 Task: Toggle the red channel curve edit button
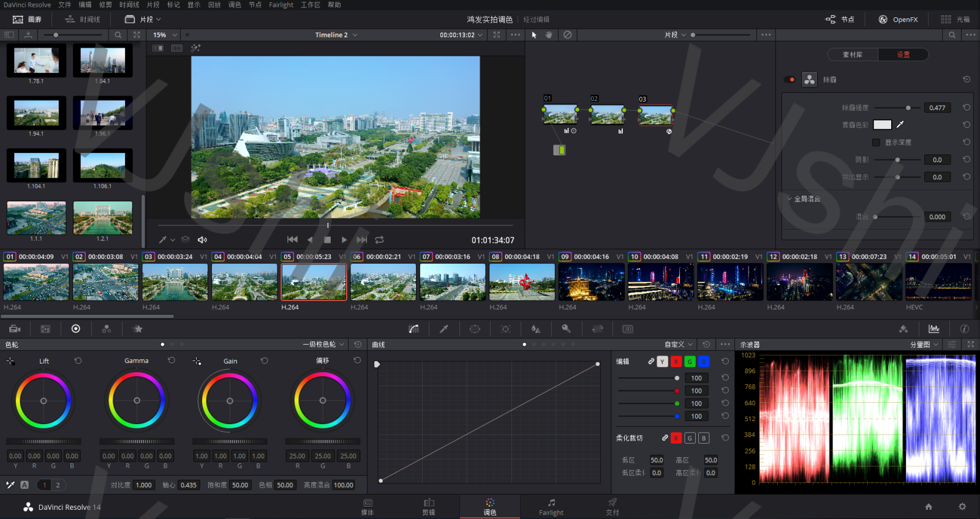pyautogui.click(x=676, y=362)
